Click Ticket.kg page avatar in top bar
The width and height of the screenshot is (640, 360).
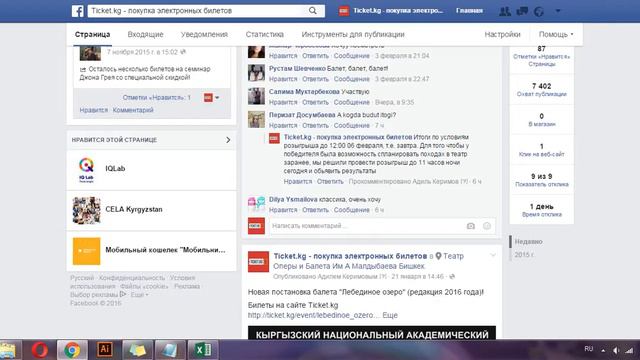pos(344,11)
